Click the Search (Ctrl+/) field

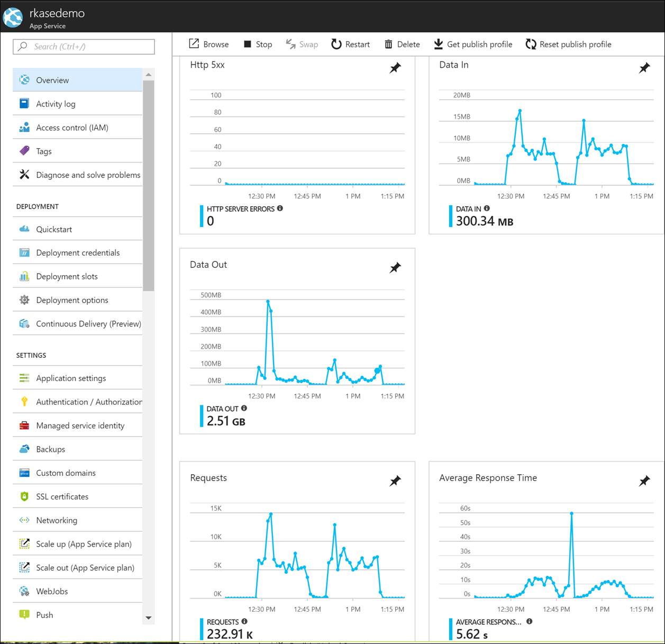pos(83,47)
